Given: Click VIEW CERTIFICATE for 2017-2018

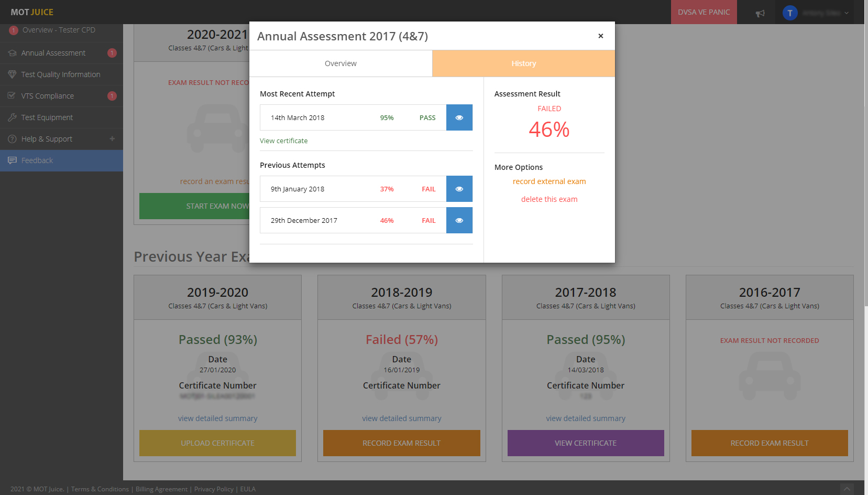Looking at the screenshot, I should (x=586, y=443).
